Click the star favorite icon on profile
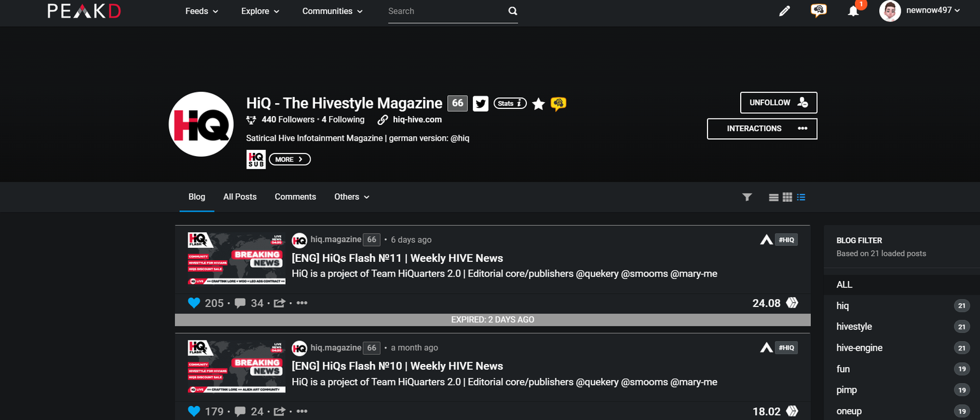The image size is (980, 420). click(538, 103)
